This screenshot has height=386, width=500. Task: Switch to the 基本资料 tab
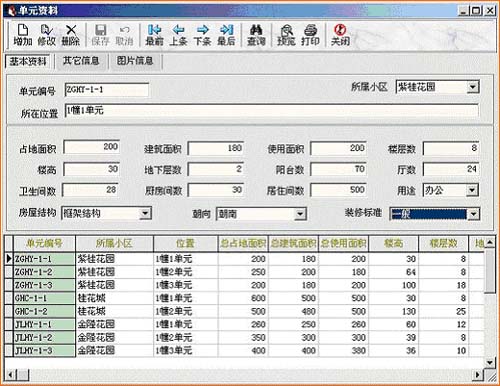point(28,61)
